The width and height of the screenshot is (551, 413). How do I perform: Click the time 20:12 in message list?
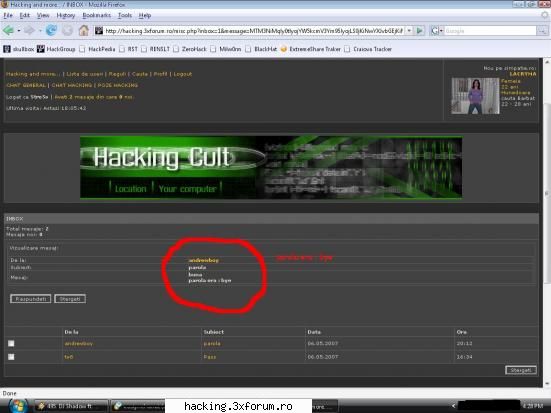coord(464,343)
